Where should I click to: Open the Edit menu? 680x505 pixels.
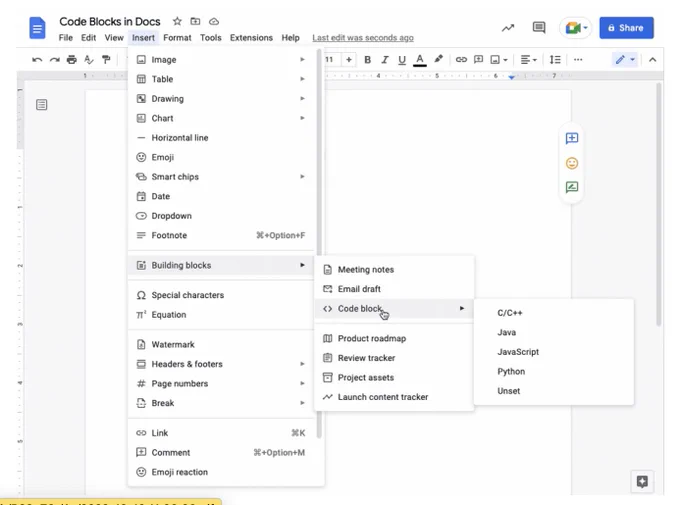coord(88,38)
